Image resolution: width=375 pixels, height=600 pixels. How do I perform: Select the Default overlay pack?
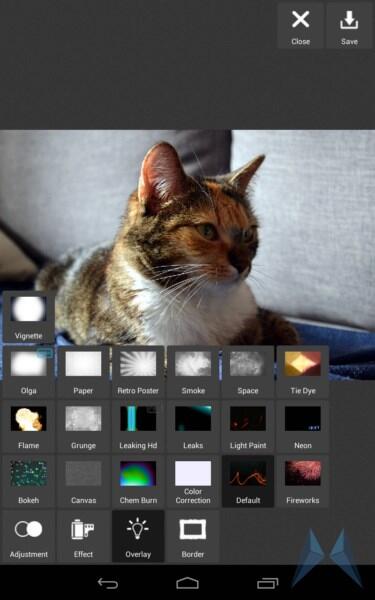point(248,481)
